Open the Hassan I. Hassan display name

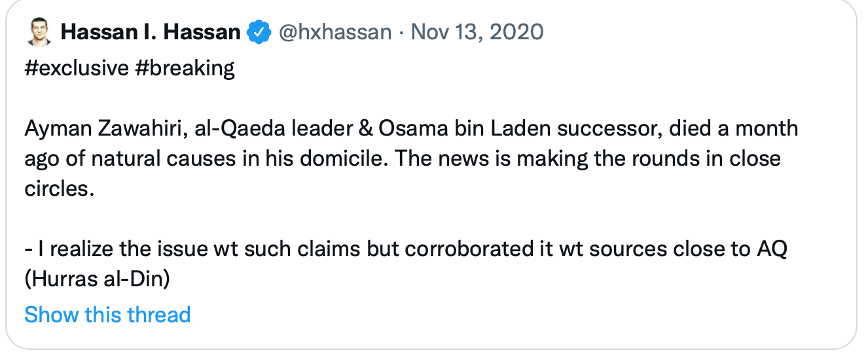pyautogui.click(x=151, y=32)
